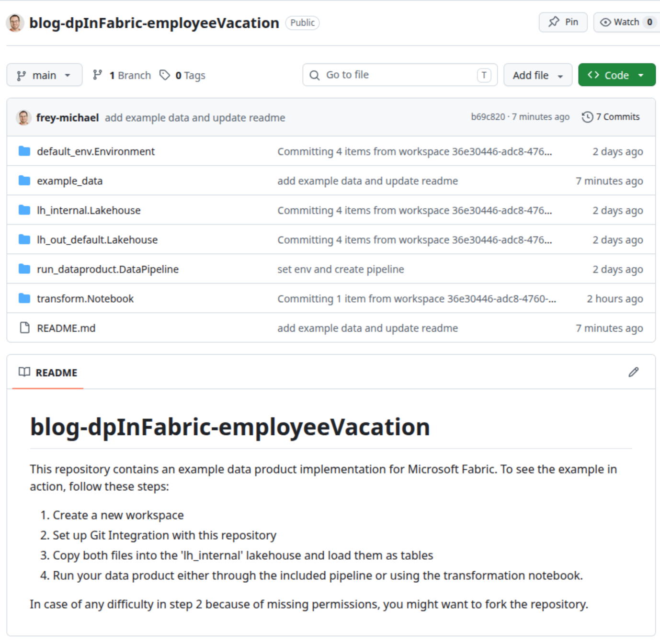Click folder icon of lh_out_default.Lakehouse
The height and width of the screenshot is (644, 660).
pyautogui.click(x=24, y=239)
